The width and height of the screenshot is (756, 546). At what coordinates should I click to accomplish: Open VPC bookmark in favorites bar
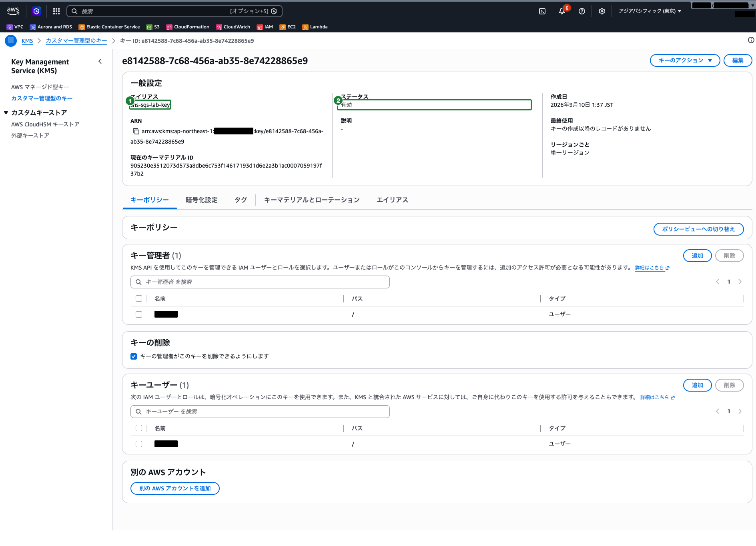pyautogui.click(x=15, y=27)
